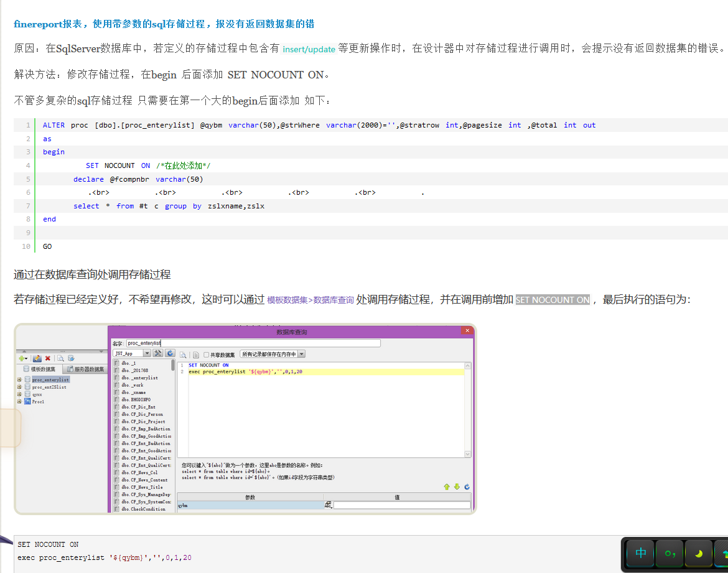
Task: Click the 名字 input field with proc_enterylist
Action: pyautogui.click(x=253, y=343)
